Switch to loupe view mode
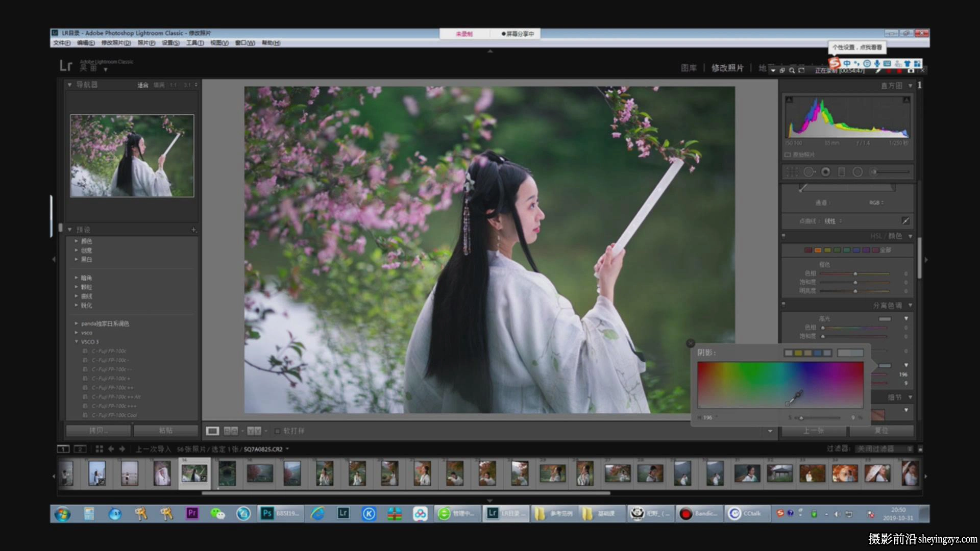 212,431
